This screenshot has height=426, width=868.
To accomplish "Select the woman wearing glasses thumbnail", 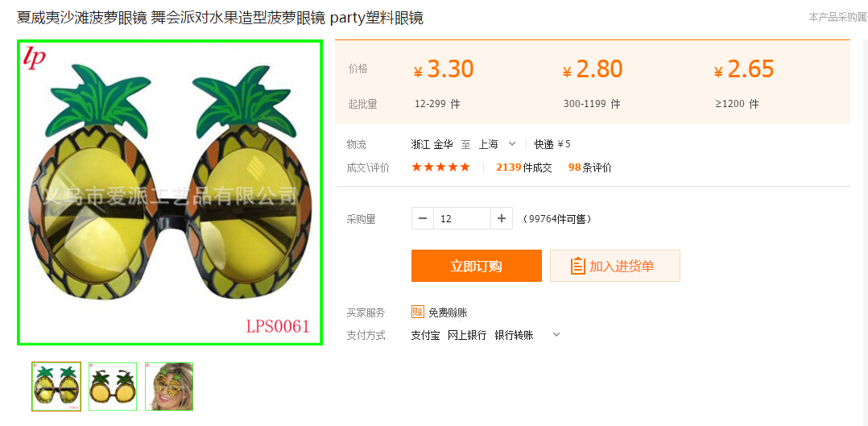I will (169, 387).
